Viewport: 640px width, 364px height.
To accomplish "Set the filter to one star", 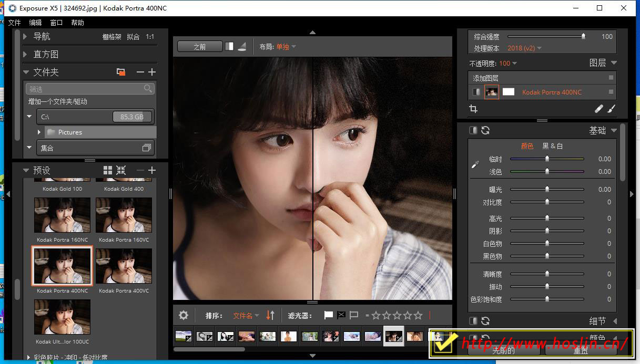I will click(x=376, y=316).
